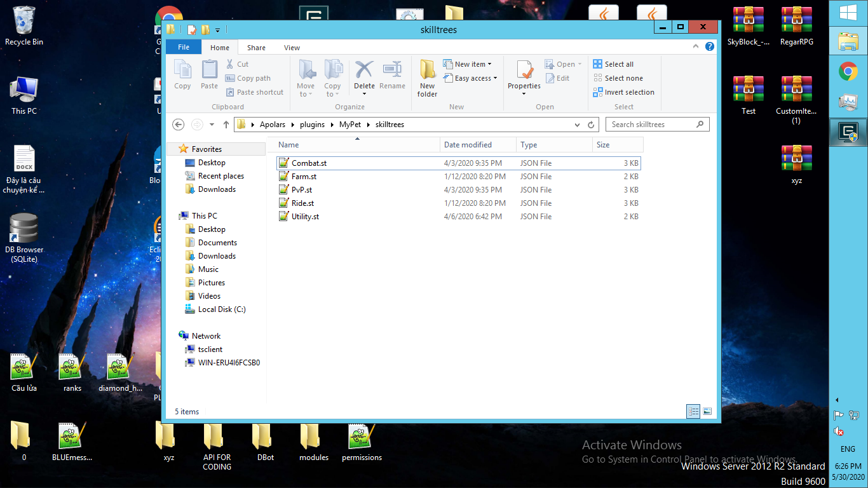Switch to large icons view
The width and height of the screenshot is (868, 488).
tap(707, 412)
